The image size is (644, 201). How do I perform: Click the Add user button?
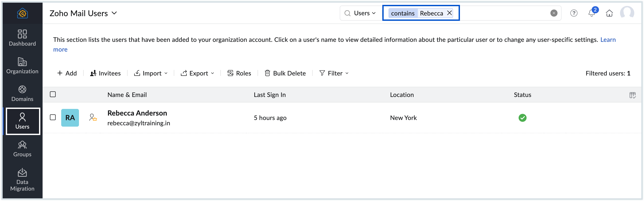coord(67,73)
